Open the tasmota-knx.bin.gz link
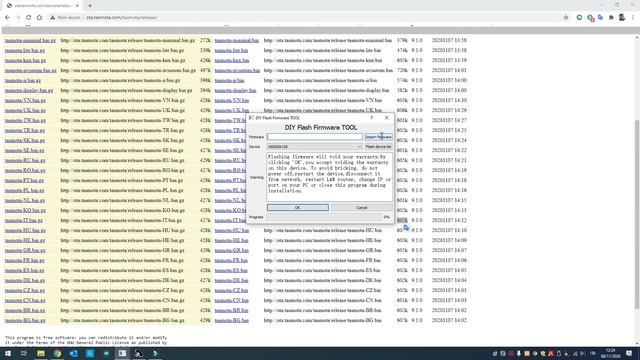 coord(25,60)
